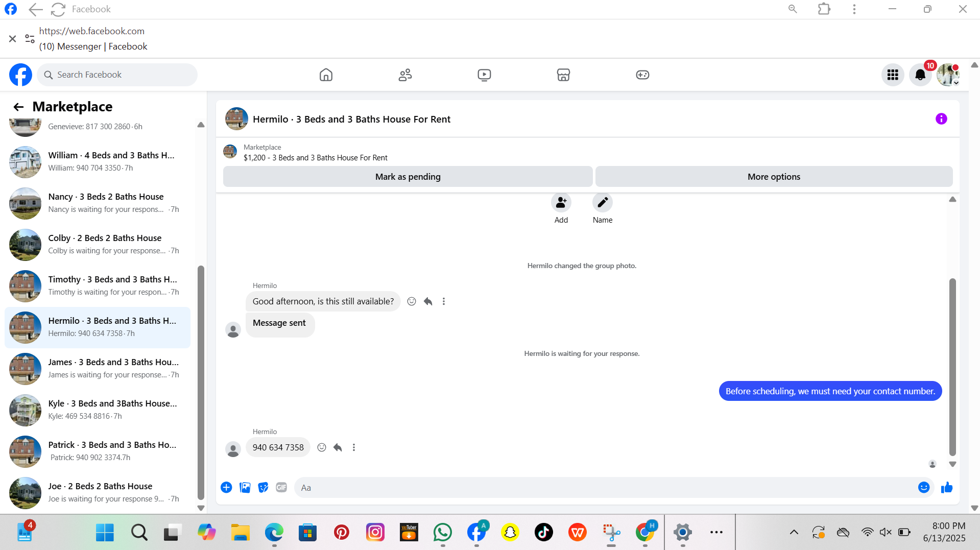This screenshot has width=980, height=550.
Task: Open Patrick 3 Beds and 3 Baths chat
Action: click(98, 451)
